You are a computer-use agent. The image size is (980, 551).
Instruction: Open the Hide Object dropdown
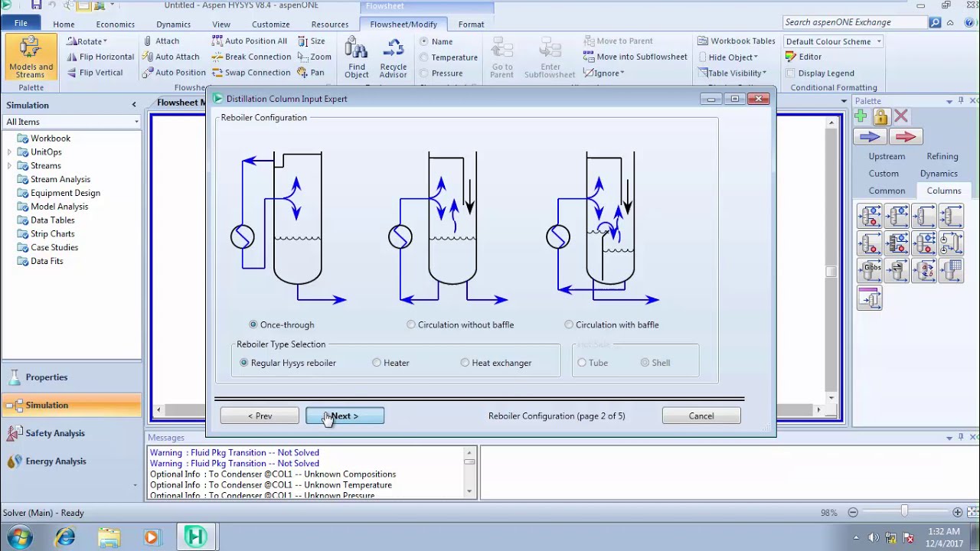click(727, 57)
